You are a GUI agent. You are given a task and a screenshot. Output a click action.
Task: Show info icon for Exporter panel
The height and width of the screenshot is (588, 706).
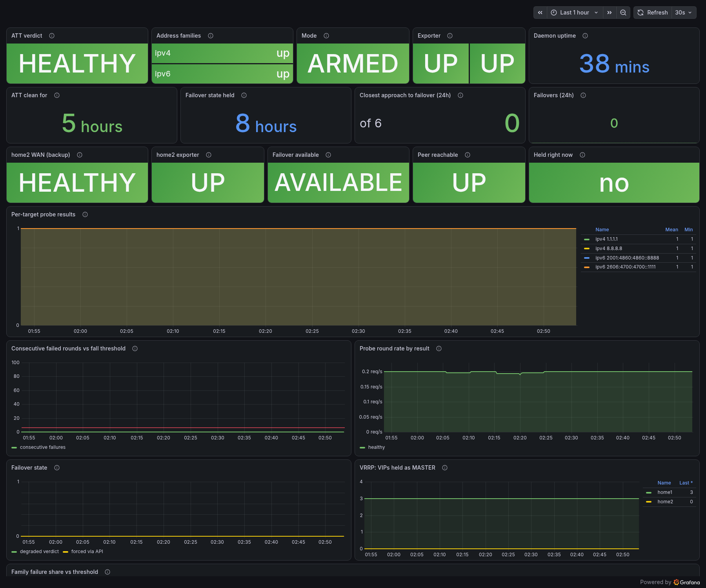pos(450,36)
